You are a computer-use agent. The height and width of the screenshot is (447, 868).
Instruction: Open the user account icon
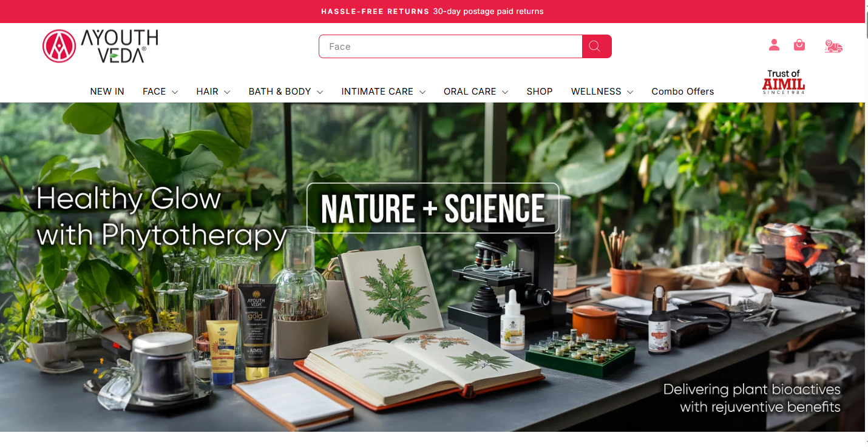[774, 45]
